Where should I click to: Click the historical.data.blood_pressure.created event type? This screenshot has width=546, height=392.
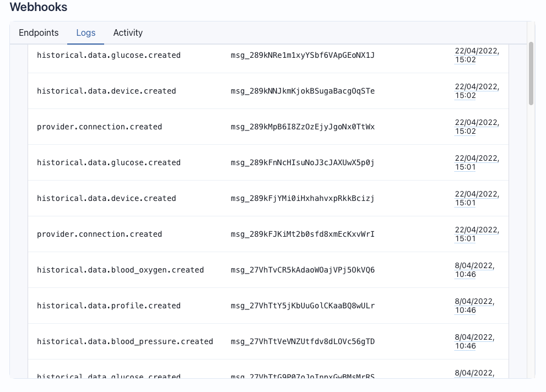pos(125,342)
